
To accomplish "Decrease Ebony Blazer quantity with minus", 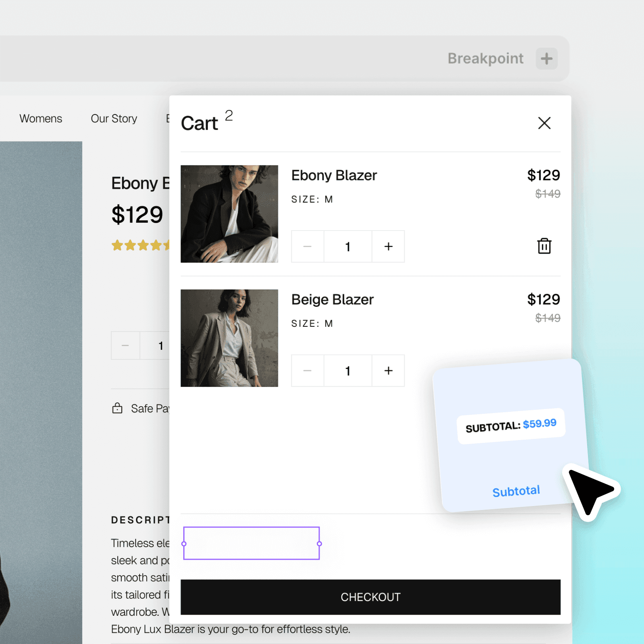I will pyautogui.click(x=307, y=246).
